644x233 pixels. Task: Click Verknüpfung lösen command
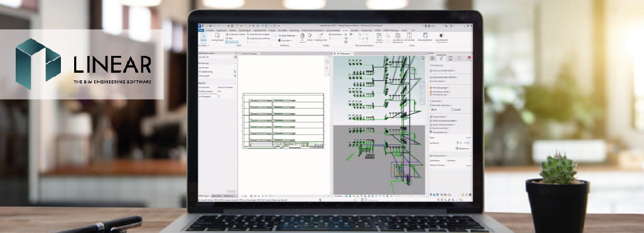[x=439, y=95]
